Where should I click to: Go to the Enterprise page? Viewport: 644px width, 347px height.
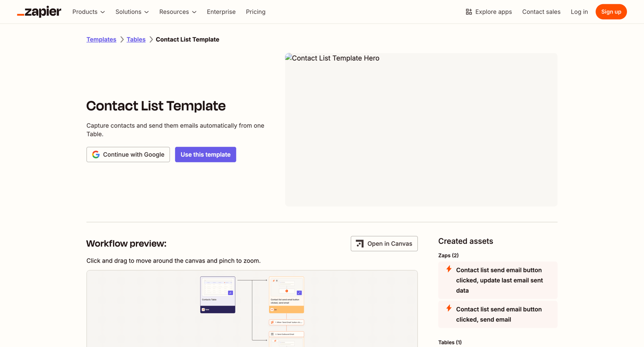click(x=221, y=12)
